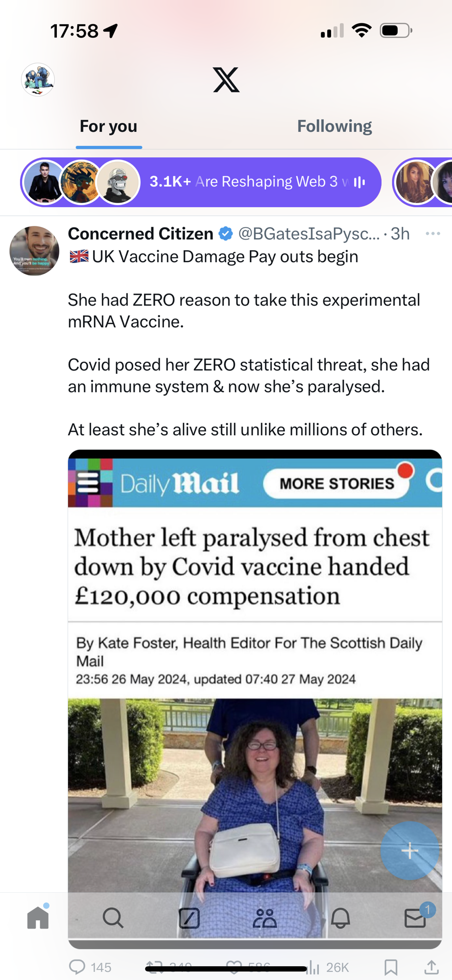Share the post via upload arrow icon
This screenshot has width=452, height=980.
point(431,967)
